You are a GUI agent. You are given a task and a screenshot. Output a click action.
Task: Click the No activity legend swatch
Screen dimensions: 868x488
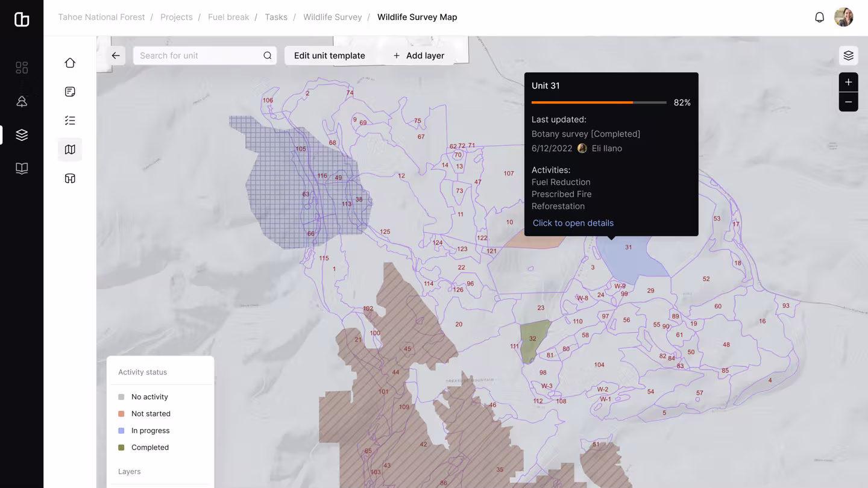121,397
